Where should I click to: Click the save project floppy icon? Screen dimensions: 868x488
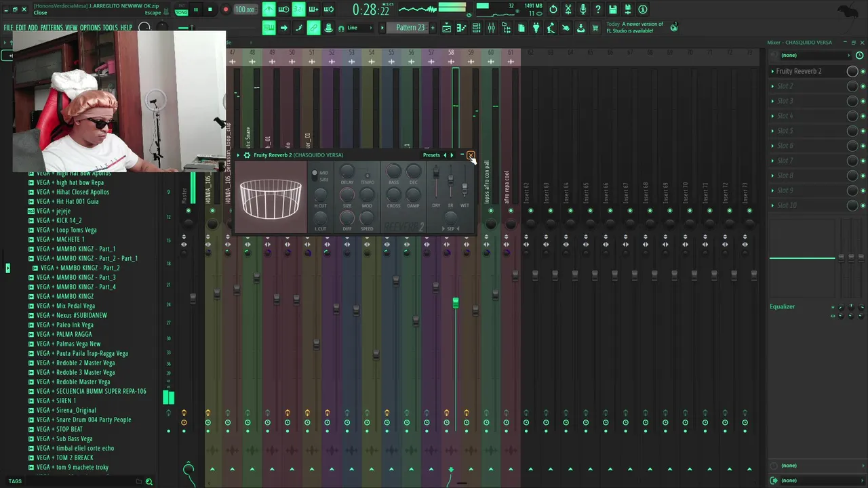pyautogui.click(x=612, y=9)
